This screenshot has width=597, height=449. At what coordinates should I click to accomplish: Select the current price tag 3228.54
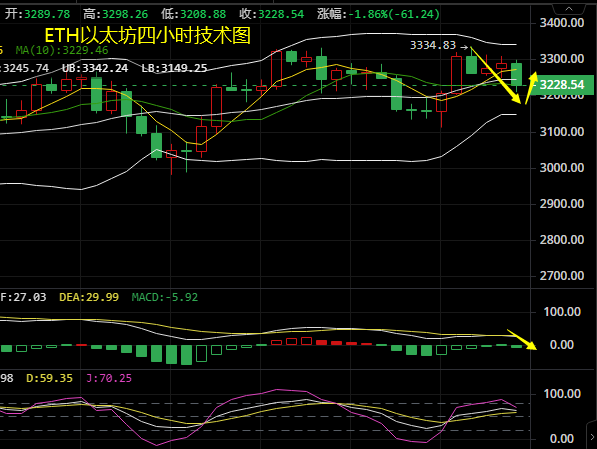tap(562, 85)
